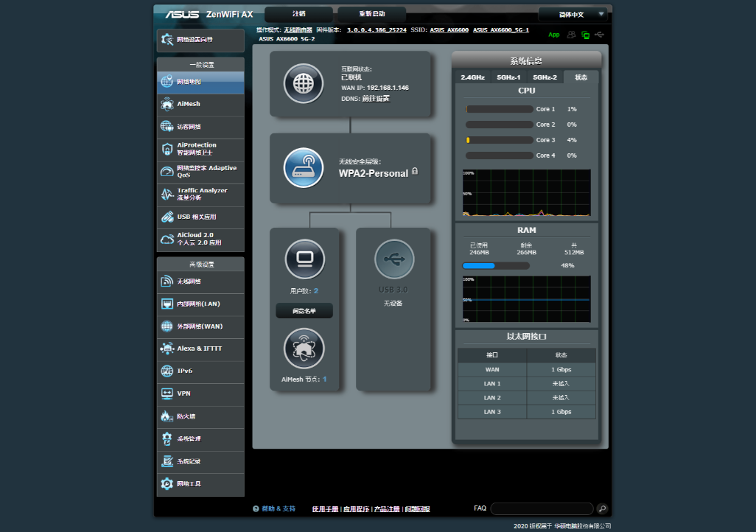Click the FAQ search input field
The width and height of the screenshot is (756, 532).
point(542,508)
